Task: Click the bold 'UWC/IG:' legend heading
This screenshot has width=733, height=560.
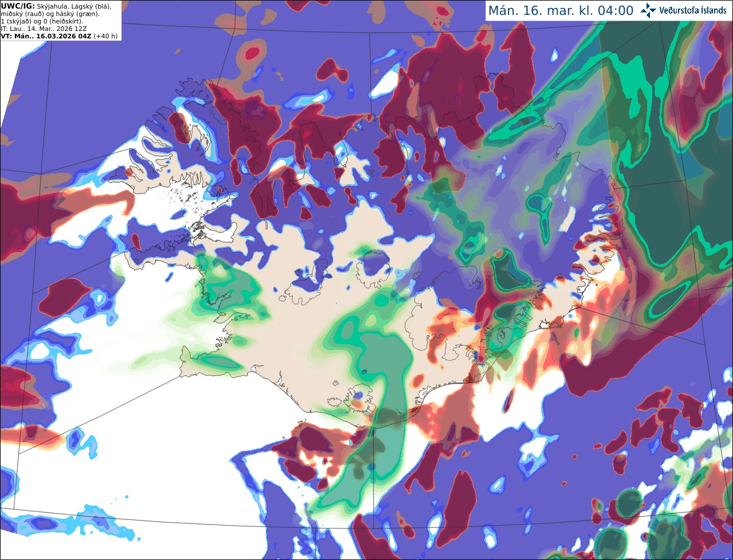Action: (18, 6)
